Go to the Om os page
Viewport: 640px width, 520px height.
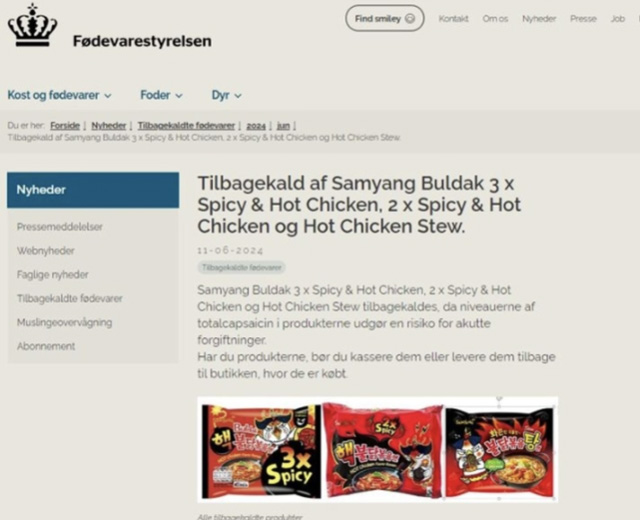(x=495, y=19)
